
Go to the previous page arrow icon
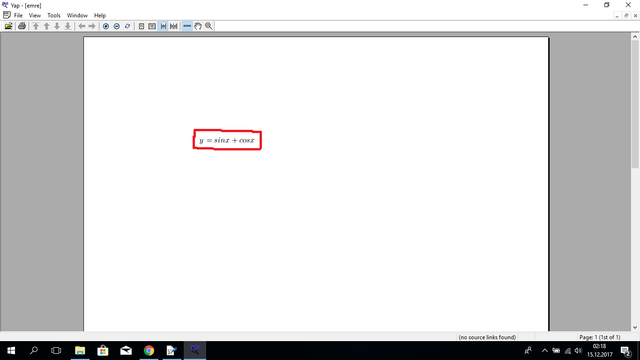[47, 26]
